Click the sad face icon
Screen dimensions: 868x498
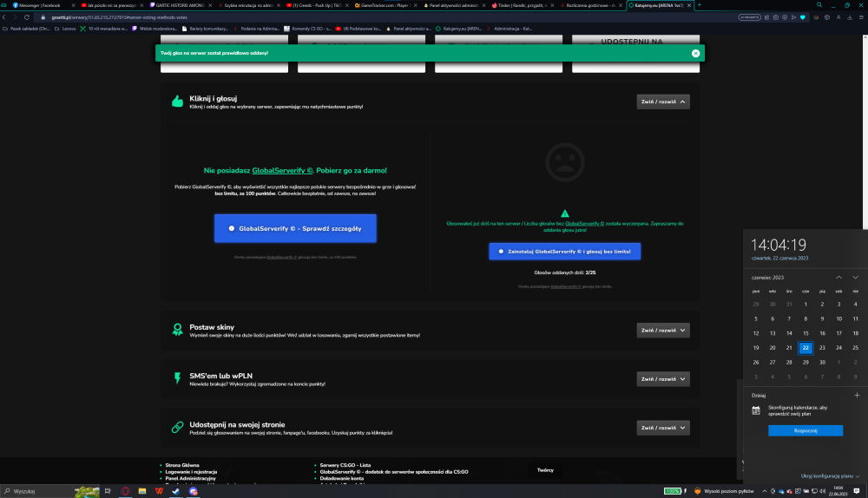tap(565, 162)
